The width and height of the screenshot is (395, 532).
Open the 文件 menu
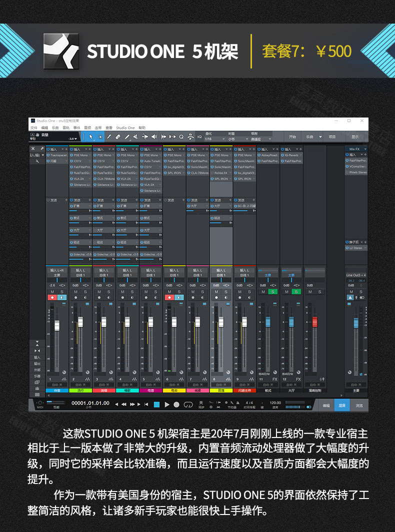click(x=33, y=128)
